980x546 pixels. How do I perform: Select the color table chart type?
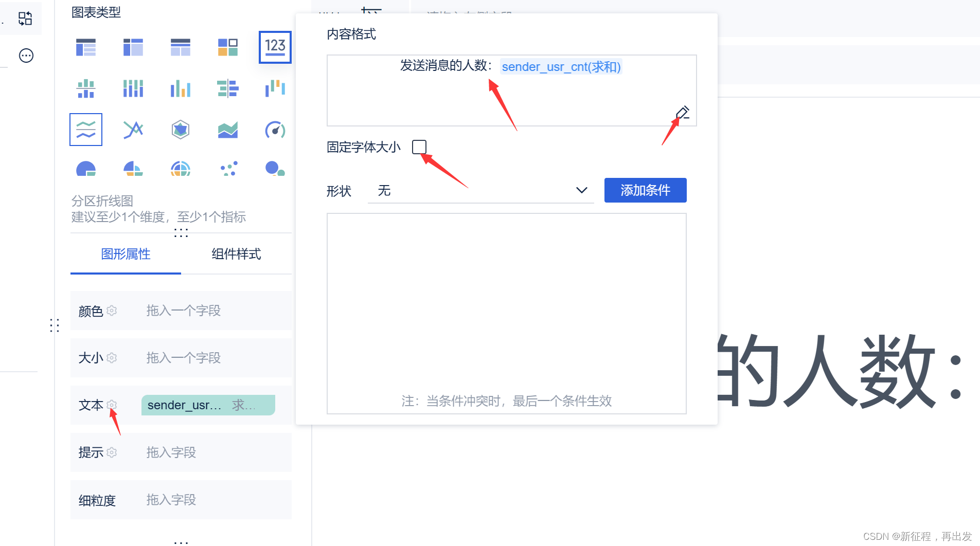pyautogui.click(x=228, y=47)
